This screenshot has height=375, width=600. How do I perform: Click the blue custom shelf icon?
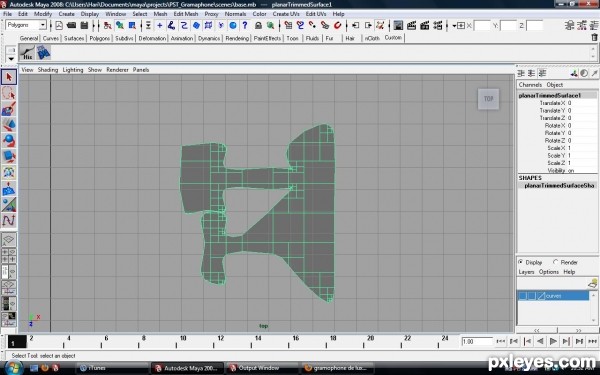coord(43,52)
